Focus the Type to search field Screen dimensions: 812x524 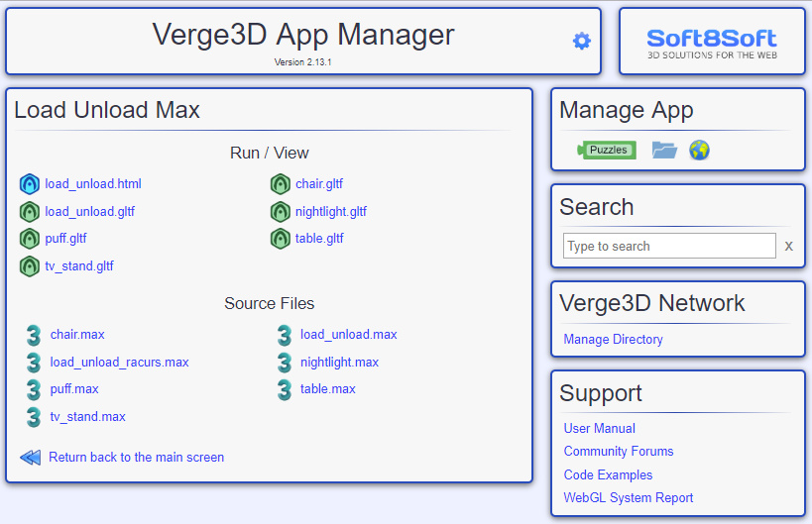[669, 246]
